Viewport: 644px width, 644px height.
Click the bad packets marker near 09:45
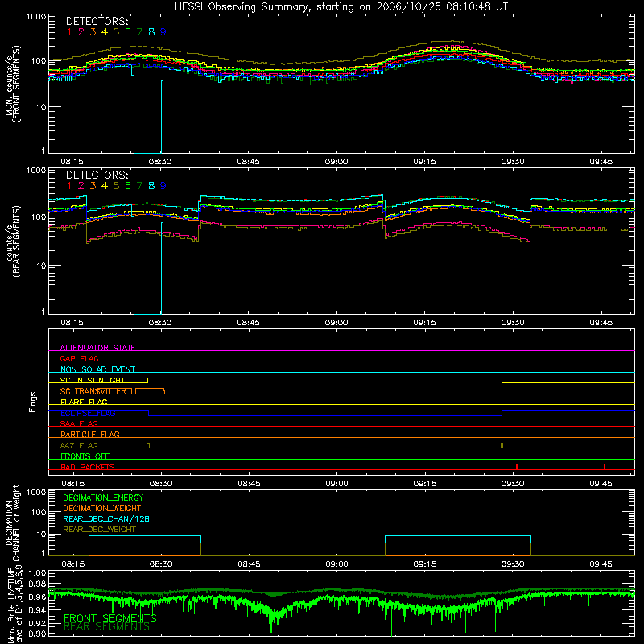pyautogui.click(x=605, y=467)
